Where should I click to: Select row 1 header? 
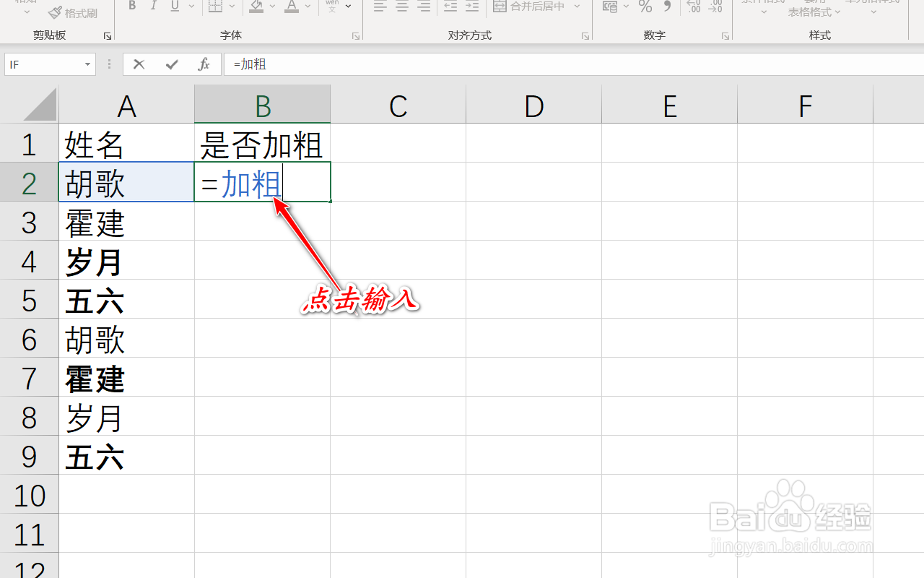(29, 143)
